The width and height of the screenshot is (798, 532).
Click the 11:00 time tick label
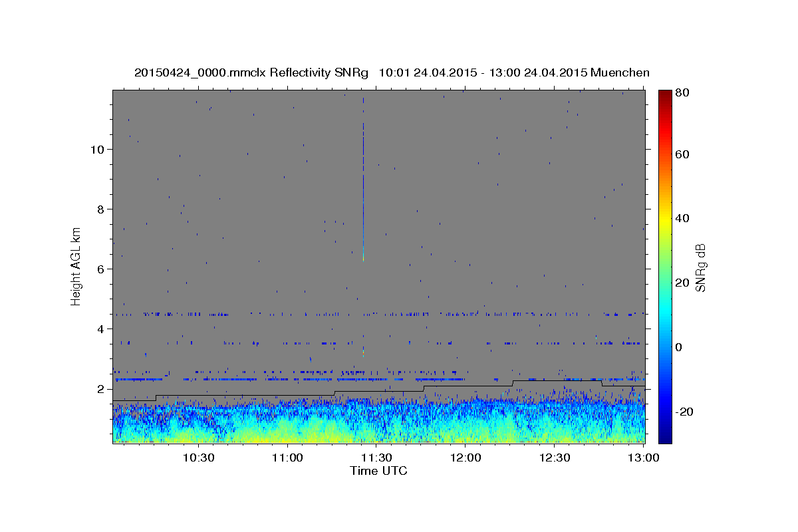[287, 458]
